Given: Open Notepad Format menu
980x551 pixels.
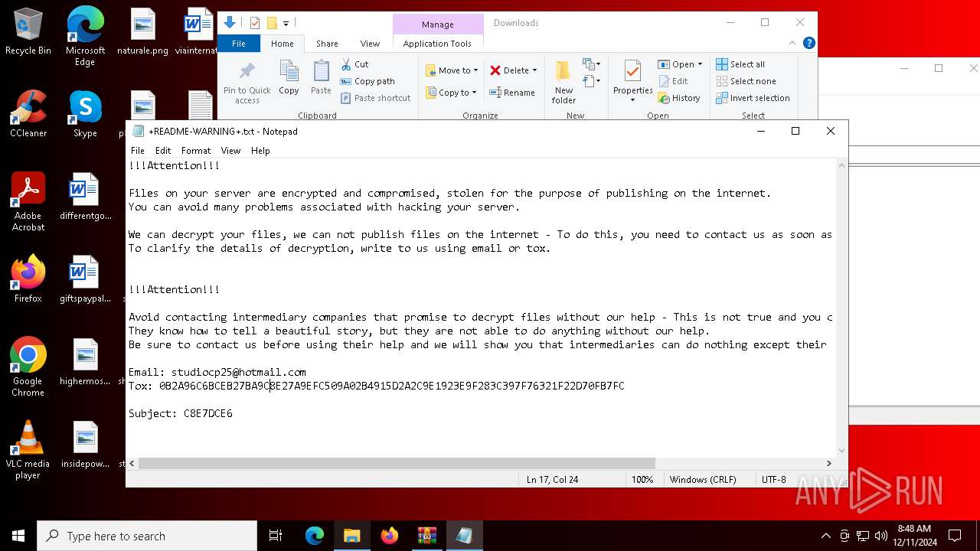Looking at the screenshot, I should [x=196, y=151].
